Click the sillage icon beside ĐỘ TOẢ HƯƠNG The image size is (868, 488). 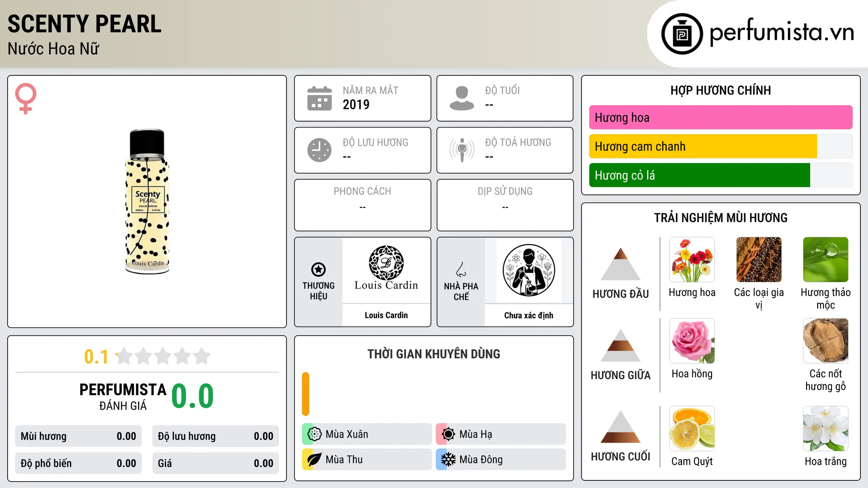coord(462,150)
